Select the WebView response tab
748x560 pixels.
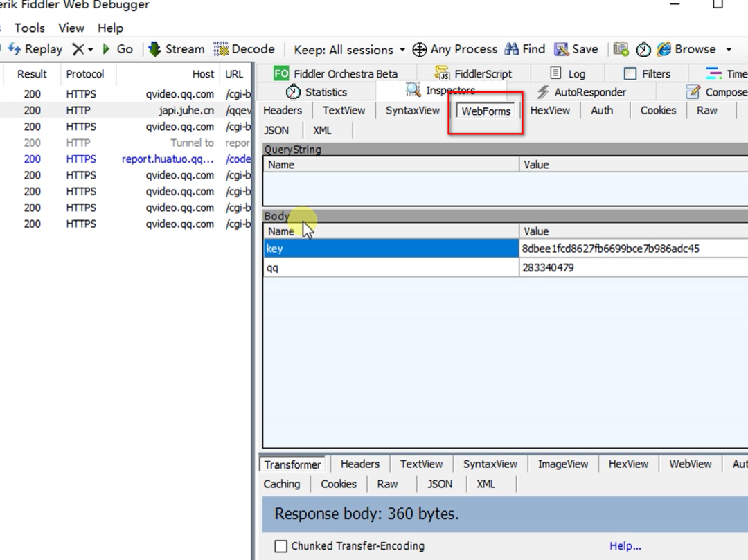(691, 464)
